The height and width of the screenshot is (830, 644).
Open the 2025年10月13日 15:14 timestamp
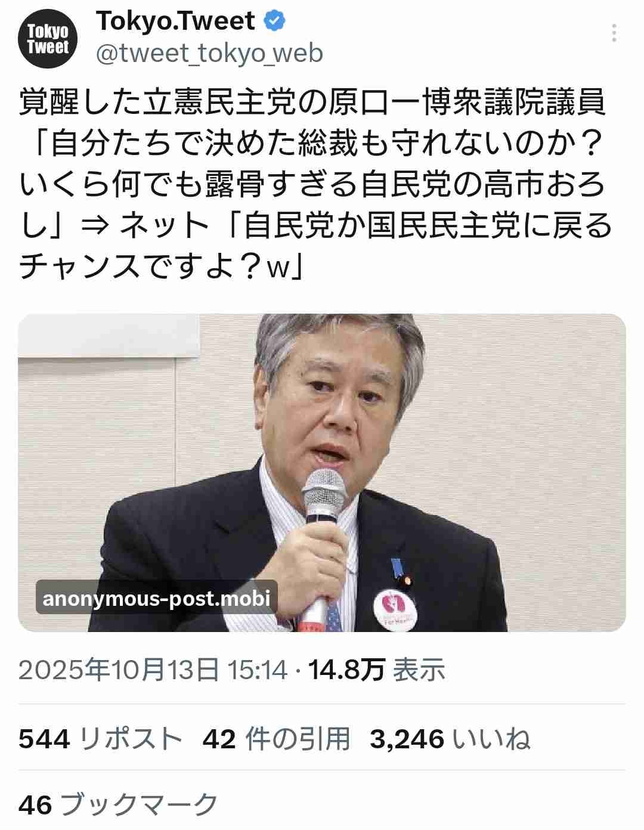(153, 670)
